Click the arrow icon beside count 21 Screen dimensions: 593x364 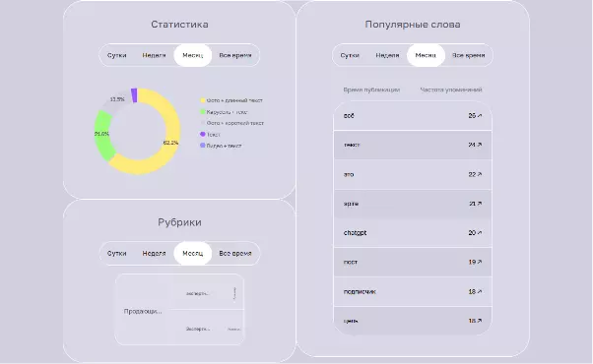point(480,204)
